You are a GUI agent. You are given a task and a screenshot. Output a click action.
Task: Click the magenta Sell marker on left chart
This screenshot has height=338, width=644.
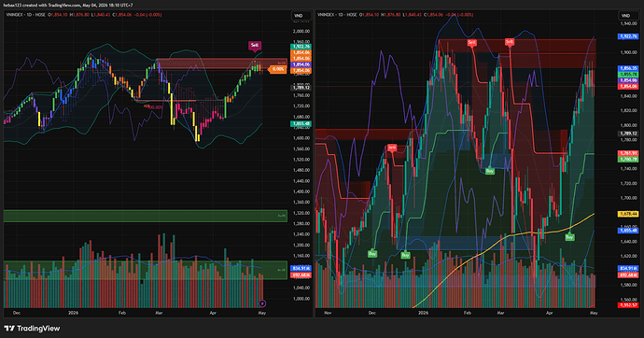(255, 45)
